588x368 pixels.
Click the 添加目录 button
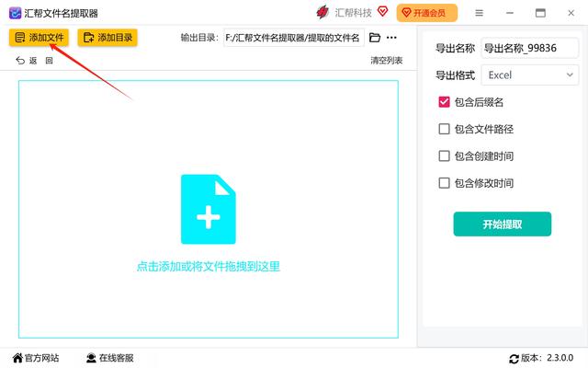[x=107, y=38]
